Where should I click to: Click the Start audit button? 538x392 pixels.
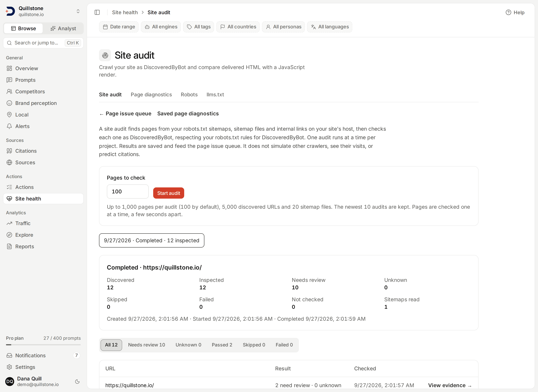tap(168, 193)
